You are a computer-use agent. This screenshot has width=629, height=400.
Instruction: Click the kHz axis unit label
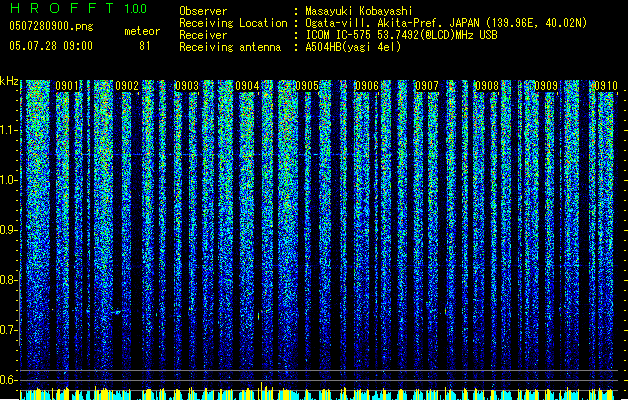tap(9, 81)
